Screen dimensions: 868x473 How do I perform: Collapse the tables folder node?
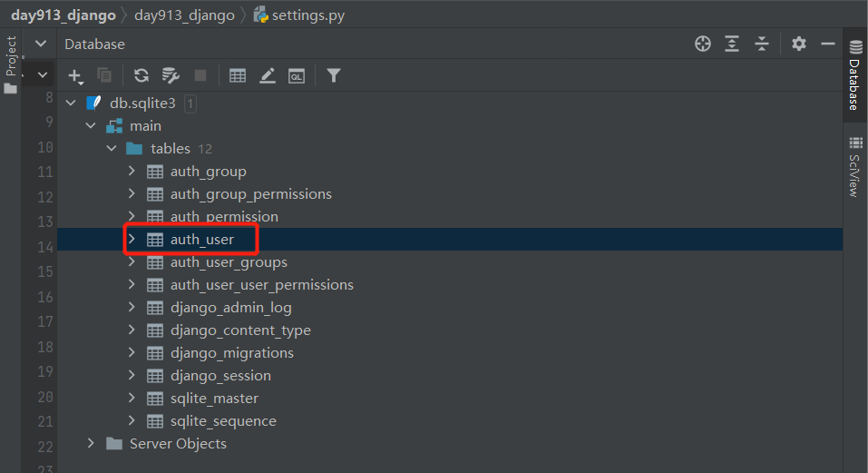click(x=112, y=149)
